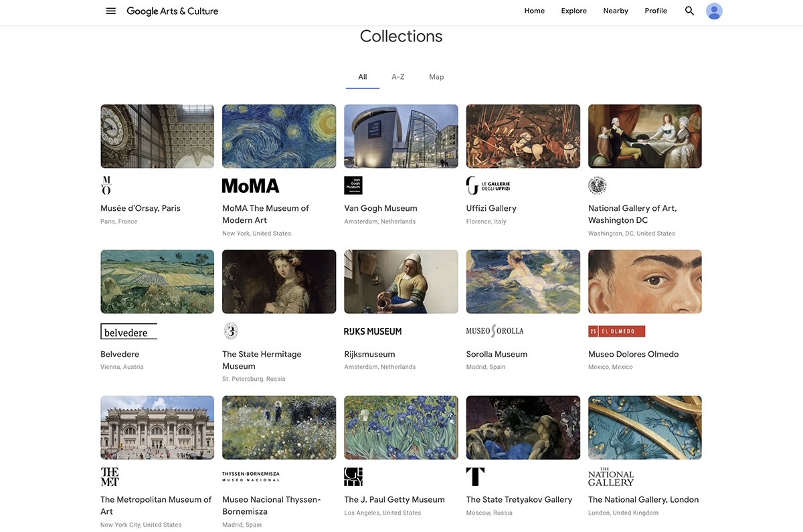Image resolution: width=803 pixels, height=532 pixels.
Task: Click the Frida Kahlo portrait thumbnail
Action: pyautogui.click(x=645, y=282)
